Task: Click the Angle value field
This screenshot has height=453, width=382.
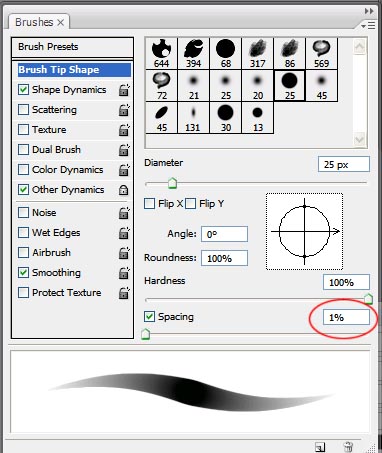Action: click(x=224, y=234)
